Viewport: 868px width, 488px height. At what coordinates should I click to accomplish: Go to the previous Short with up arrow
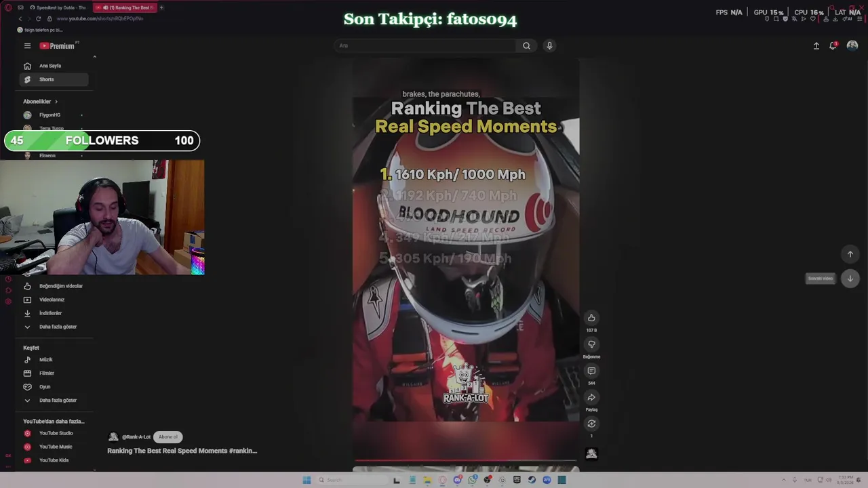click(850, 254)
